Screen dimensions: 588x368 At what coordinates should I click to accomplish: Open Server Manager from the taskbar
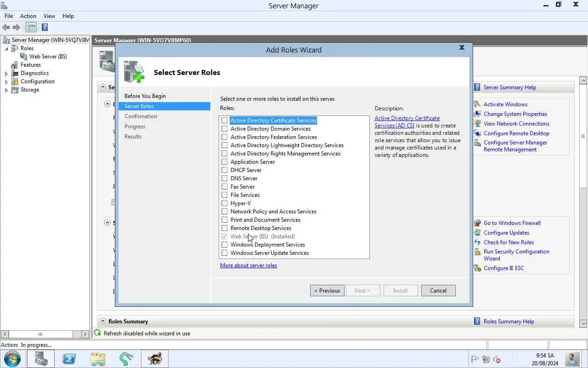coord(41,358)
